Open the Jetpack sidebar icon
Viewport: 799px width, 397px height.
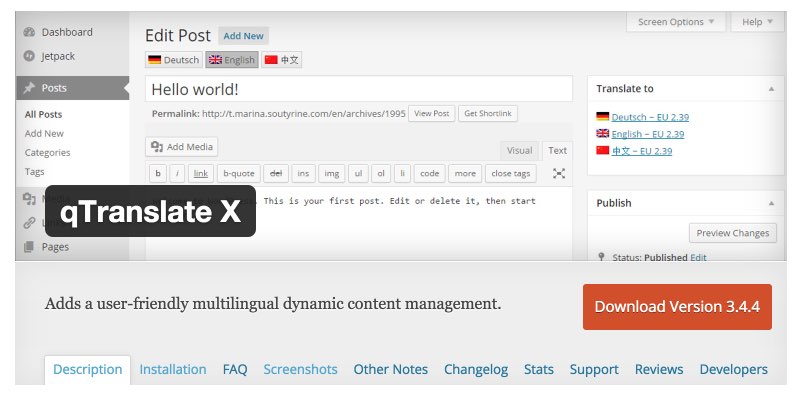pos(29,56)
